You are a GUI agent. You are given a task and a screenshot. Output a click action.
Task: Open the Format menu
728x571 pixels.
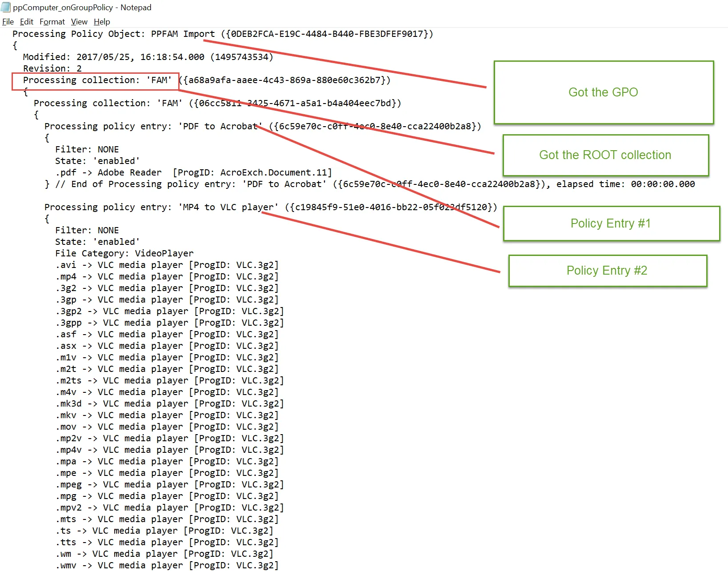tap(52, 21)
